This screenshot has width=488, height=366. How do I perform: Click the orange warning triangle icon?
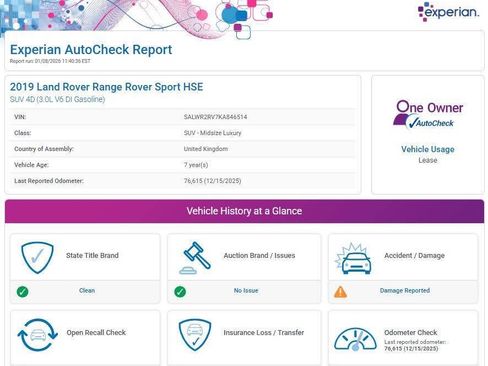pos(340,292)
